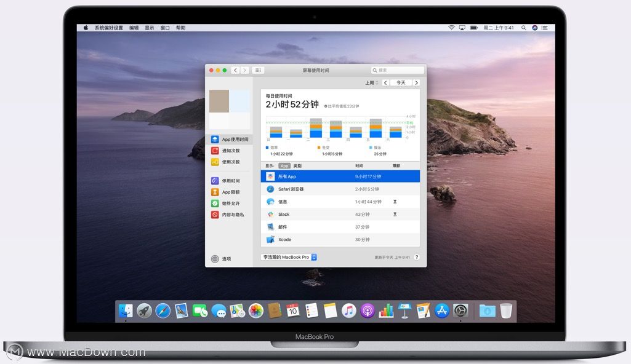The image size is (631, 364).
Task: Open Trash in the Dock
Action: tap(506, 311)
